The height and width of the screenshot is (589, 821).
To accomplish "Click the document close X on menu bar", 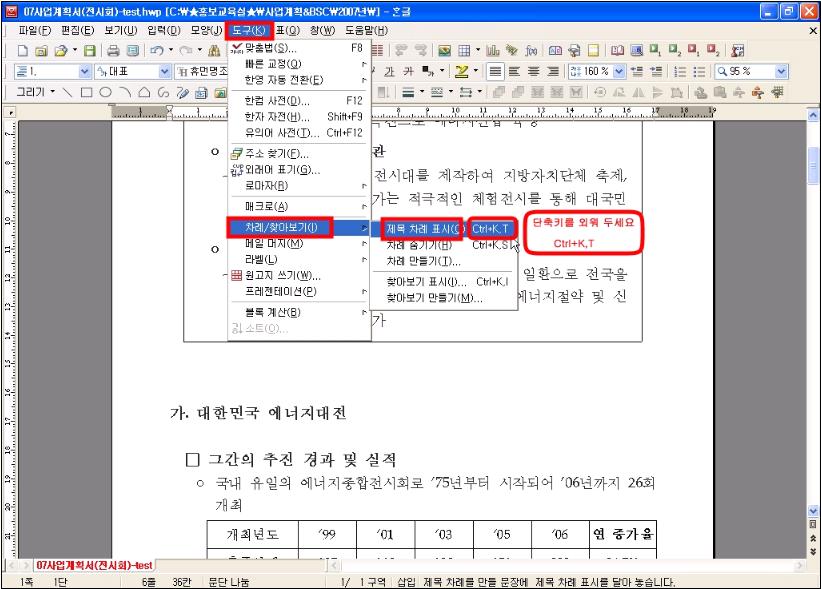I will point(813,31).
